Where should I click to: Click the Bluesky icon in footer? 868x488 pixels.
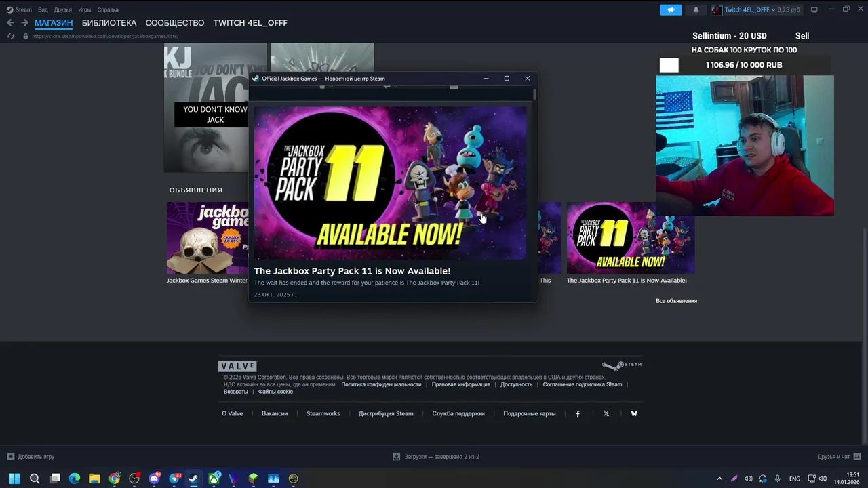click(x=634, y=413)
